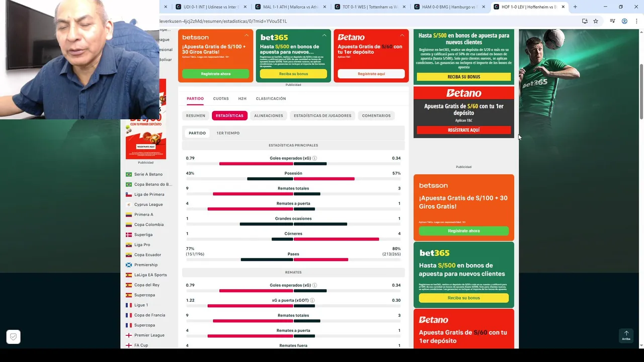Click the Scotland flag beside Premiership

[129, 265]
